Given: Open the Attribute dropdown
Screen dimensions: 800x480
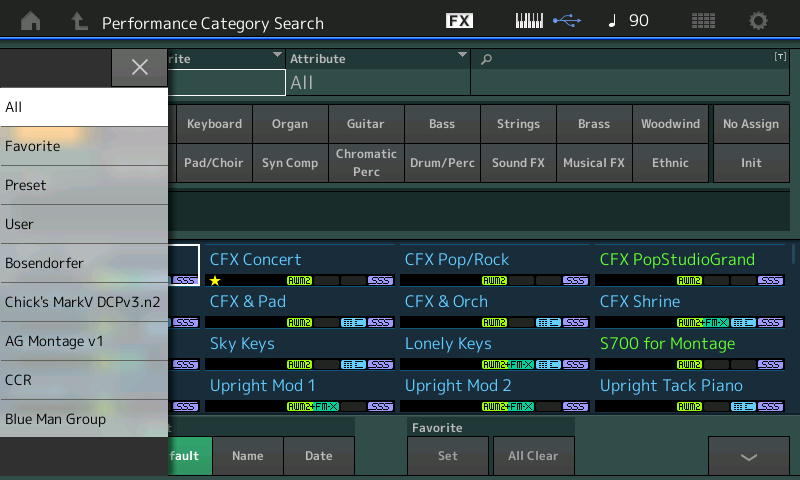Looking at the screenshot, I should (378, 72).
